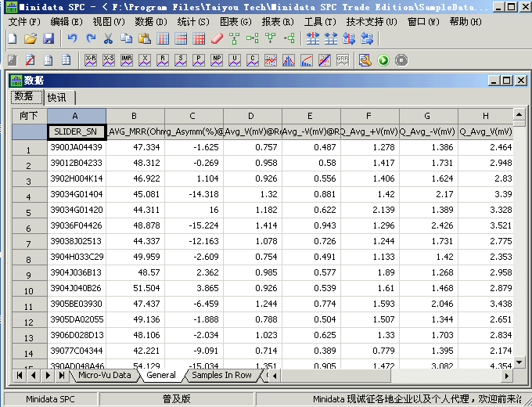This screenshot has height=407, width=532.
Task: Click cell 39077C04344
Action: (77, 351)
